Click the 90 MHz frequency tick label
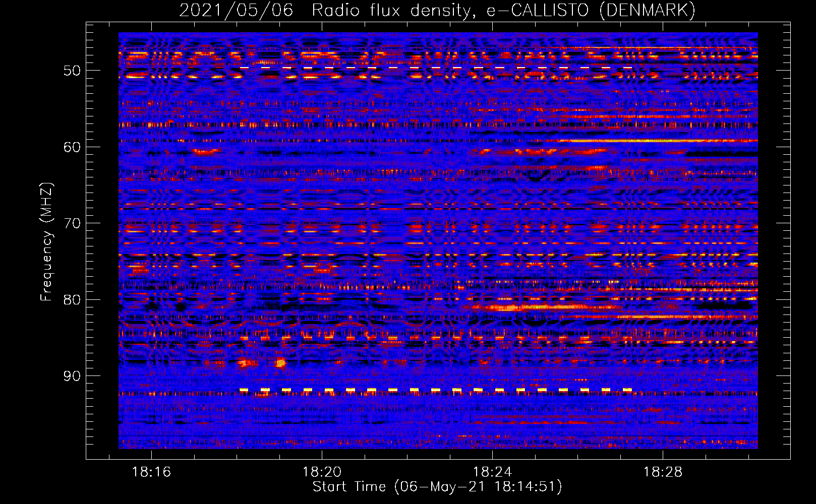Image resolution: width=816 pixels, height=504 pixels. [72, 376]
